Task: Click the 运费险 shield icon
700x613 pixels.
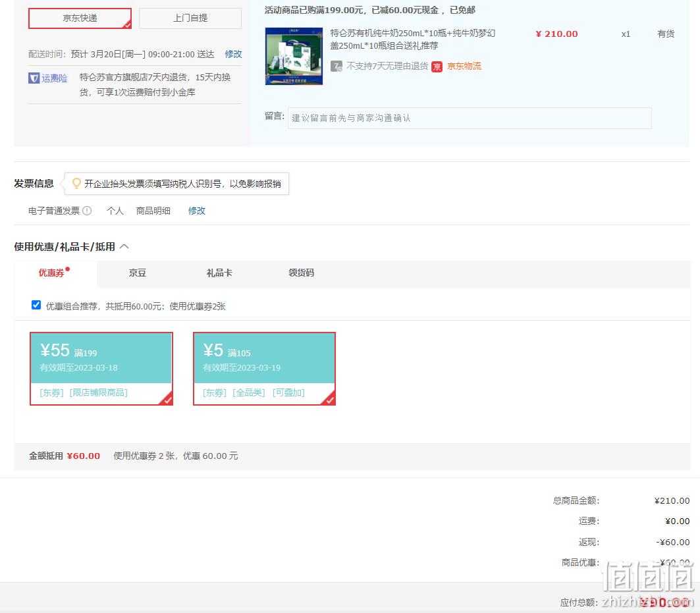Action: click(34, 78)
